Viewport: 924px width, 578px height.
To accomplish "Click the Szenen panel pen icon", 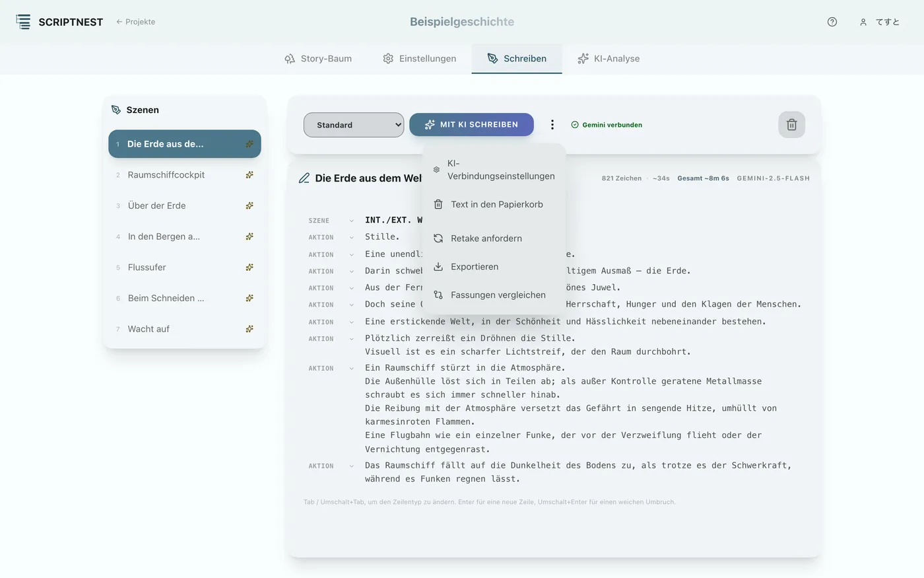I will (x=116, y=110).
